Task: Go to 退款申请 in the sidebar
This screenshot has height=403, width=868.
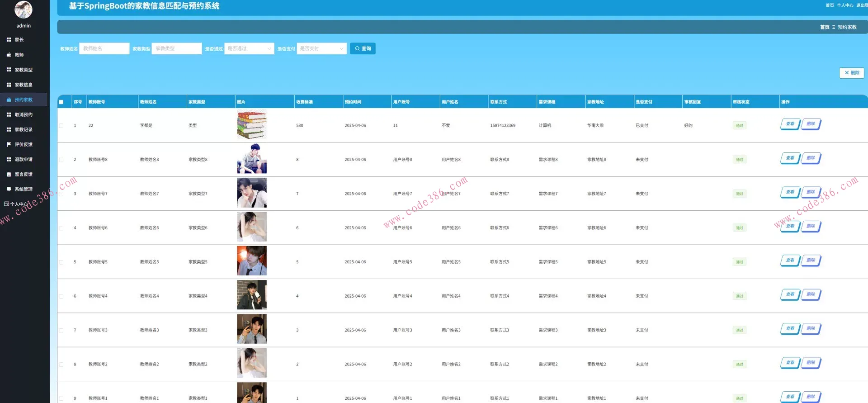Action: click(x=24, y=159)
